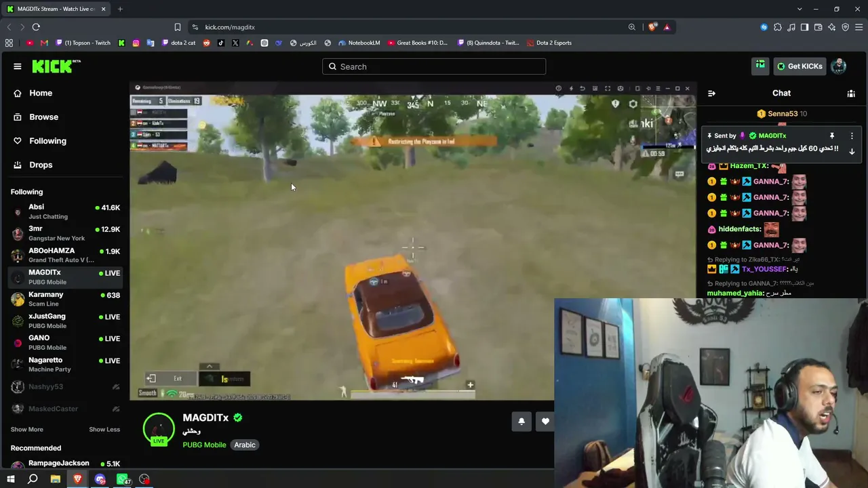Toggle the heart follow button

pyautogui.click(x=545, y=422)
